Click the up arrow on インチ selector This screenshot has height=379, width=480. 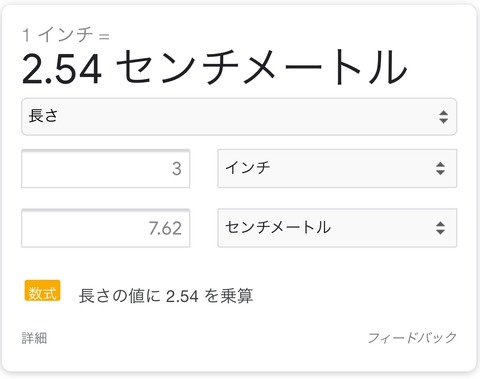tap(440, 164)
